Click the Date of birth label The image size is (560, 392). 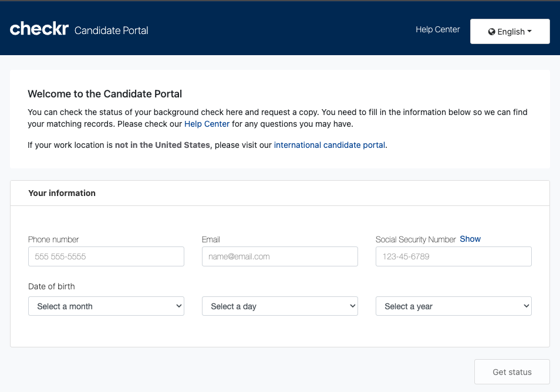[x=52, y=286]
